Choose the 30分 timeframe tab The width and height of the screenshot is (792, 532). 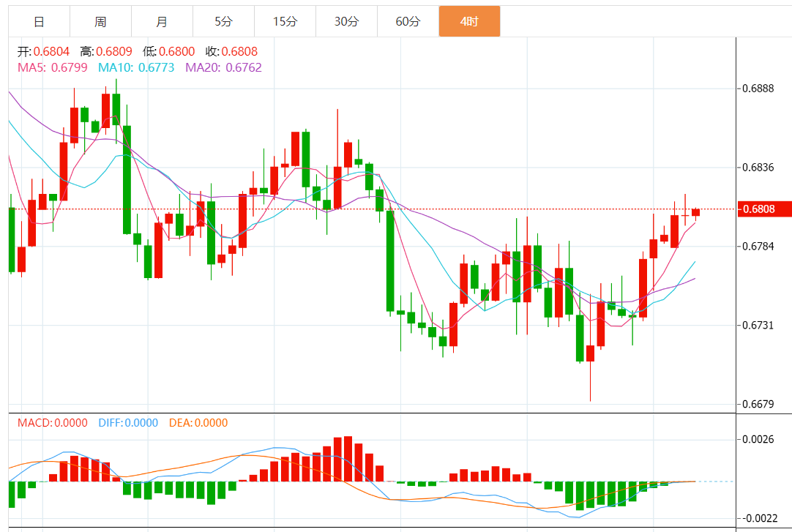pos(346,22)
